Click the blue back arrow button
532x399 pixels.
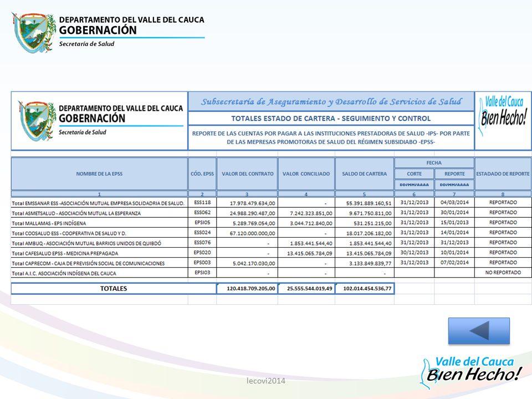click(479, 331)
